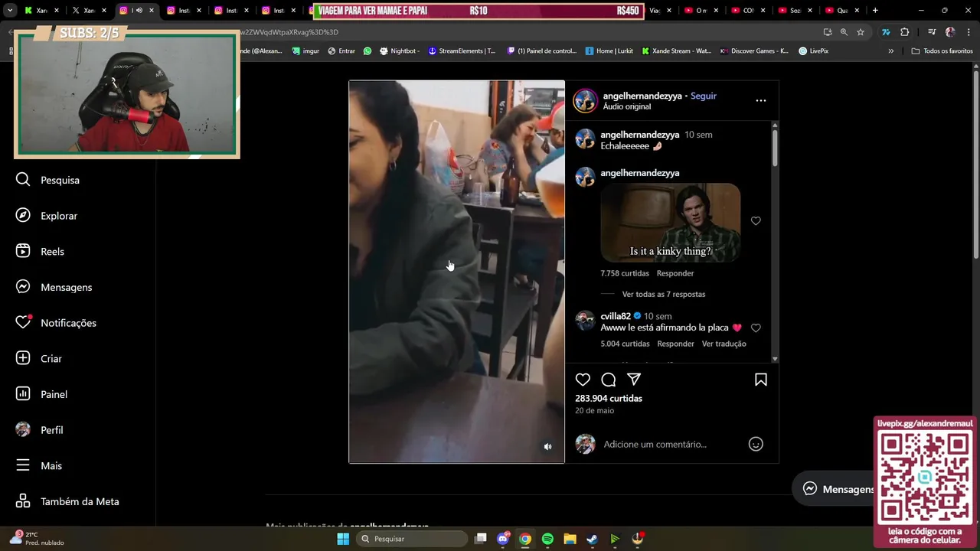
Task: Open Chrome profile avatar
Action: [x=950, y=32]
